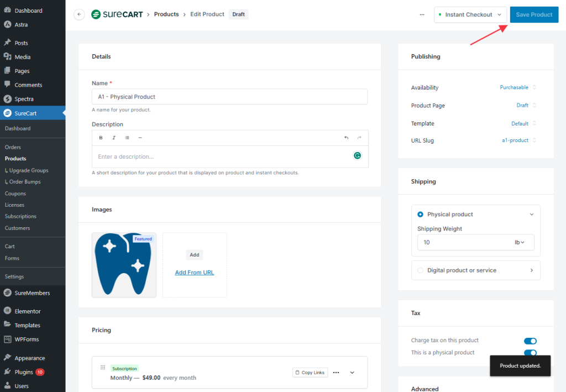This screenshot has width=566, height=392.
Task: Expand the Monthly subscription price row
Action: (x=352, y=373)
